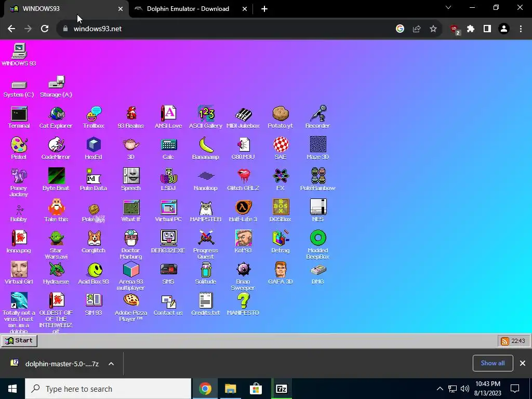Screen dimensions: 532x399
Task: Open Modded BeepBox green ring icon
Action: click(x=318, y=245)
